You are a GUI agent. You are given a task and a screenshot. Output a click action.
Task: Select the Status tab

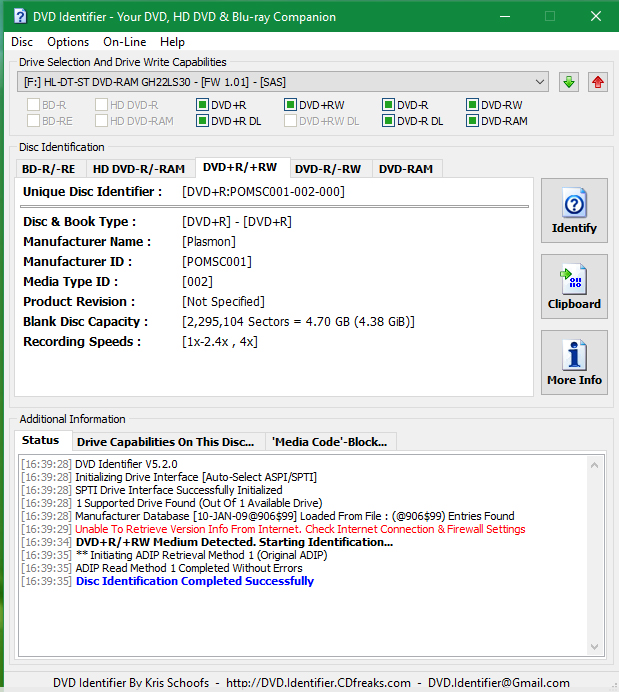coord(41,440)
